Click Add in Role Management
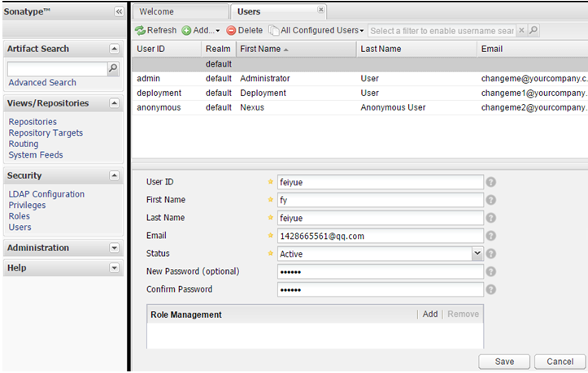The image size is (588, 373). [x=430, y=314]
